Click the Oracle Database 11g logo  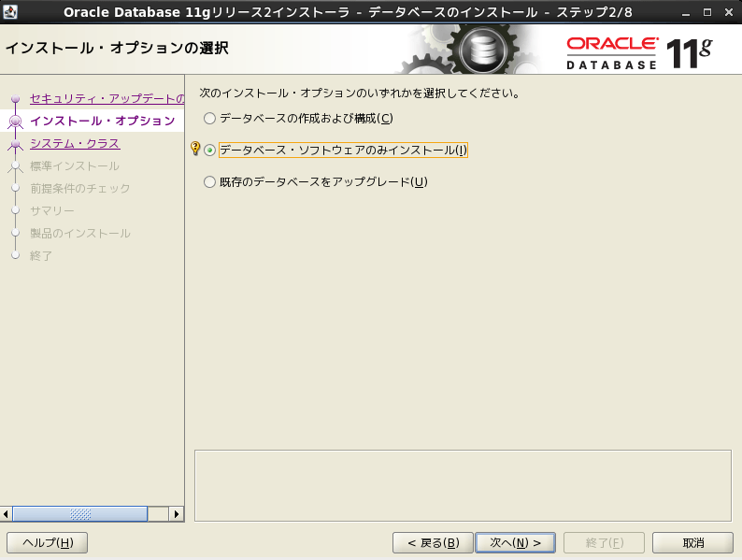[639, 52]
